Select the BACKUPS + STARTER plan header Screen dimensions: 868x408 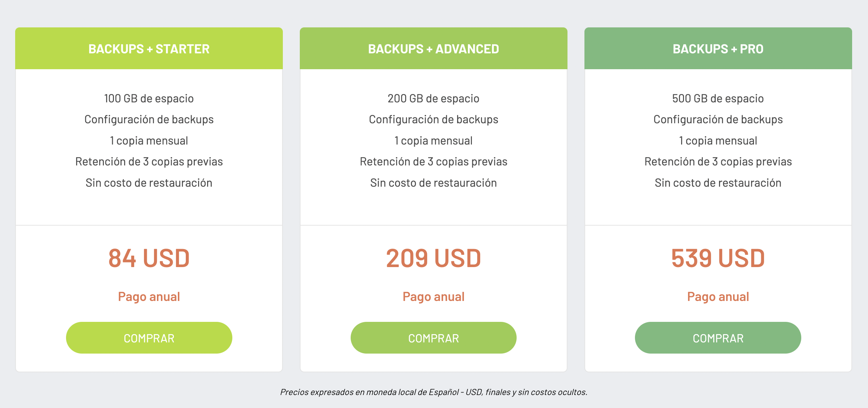tap(149, 48)
